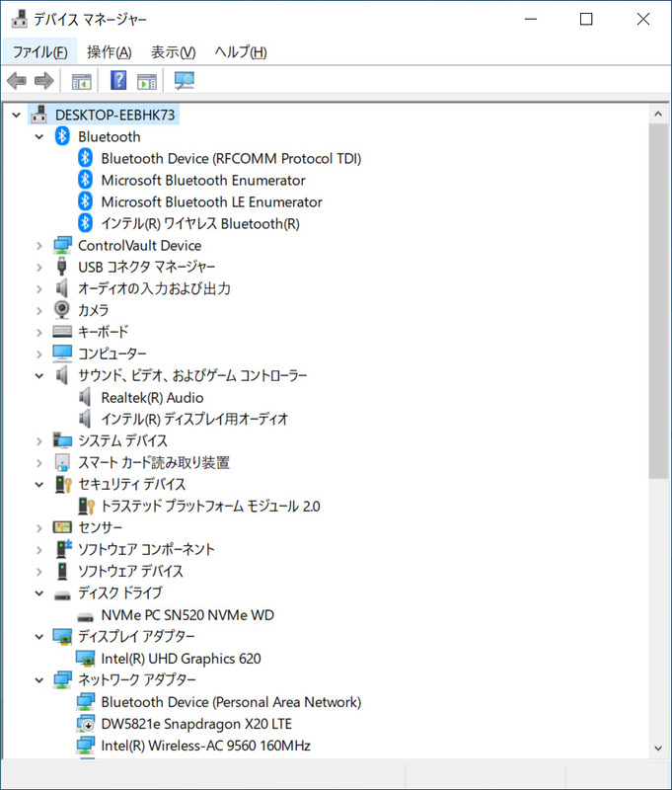Viewport: 672px width, 790px height.
Task: Select Bluetooth Device (Personal Area Network)
Action: [231, 702]
